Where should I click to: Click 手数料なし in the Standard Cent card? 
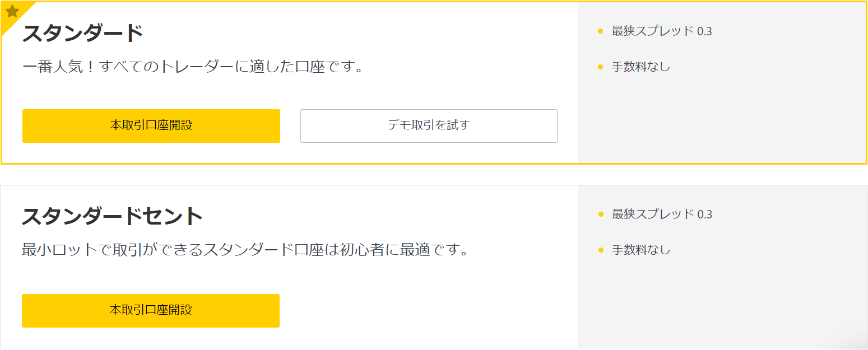pos(640,250)
